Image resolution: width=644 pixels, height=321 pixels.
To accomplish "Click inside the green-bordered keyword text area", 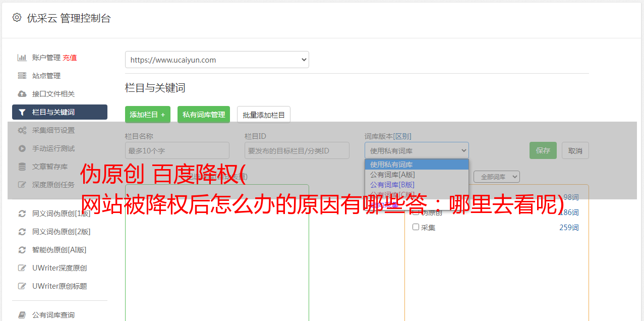I will click(x=217, y=252).
